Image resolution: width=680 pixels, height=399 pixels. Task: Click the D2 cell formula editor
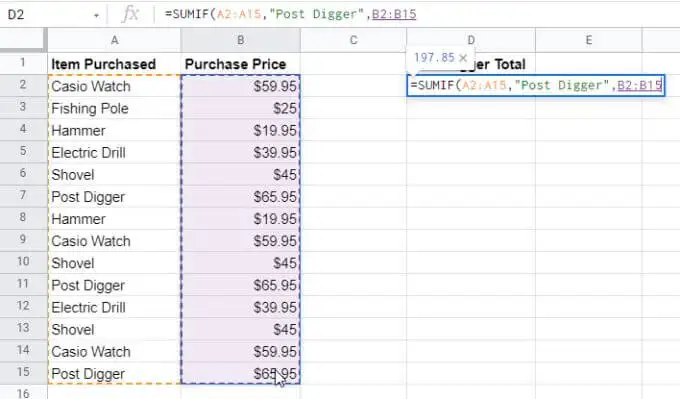[x=536, y=85]
